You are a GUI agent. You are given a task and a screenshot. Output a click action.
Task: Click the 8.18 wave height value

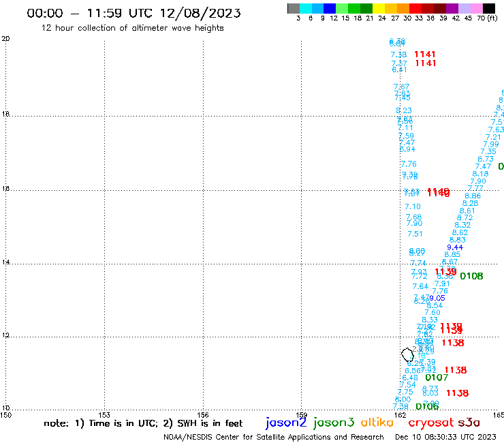pyautogui.click(x=480, y=174)
